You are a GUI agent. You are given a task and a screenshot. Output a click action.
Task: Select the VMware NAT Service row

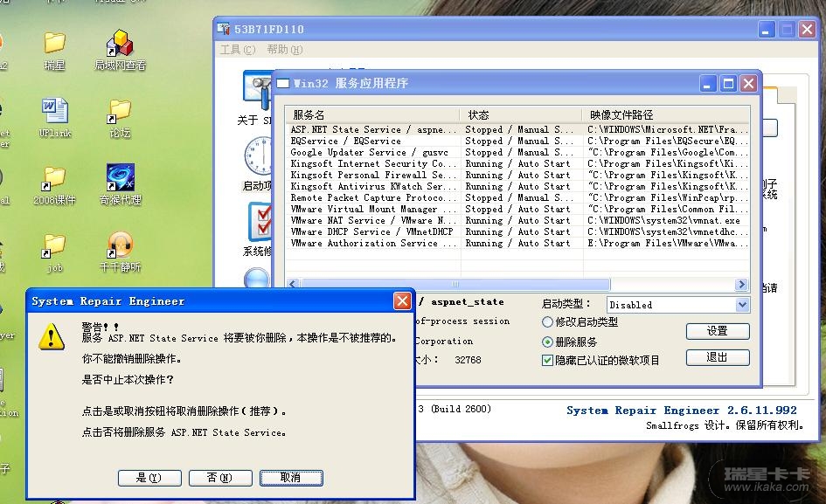click(x=518, y=221)
